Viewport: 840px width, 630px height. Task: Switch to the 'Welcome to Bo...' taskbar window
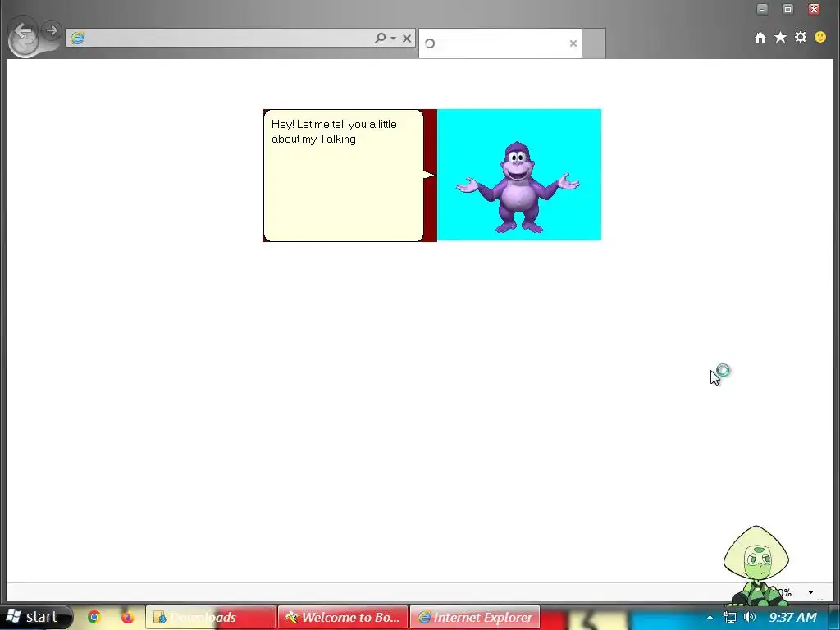pos(344,617)
